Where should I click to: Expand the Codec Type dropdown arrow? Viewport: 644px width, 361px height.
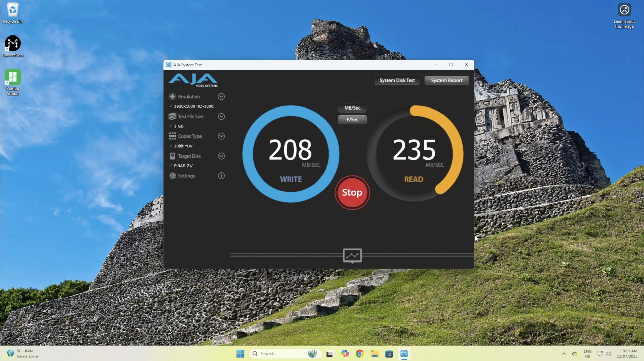point(221,136)
